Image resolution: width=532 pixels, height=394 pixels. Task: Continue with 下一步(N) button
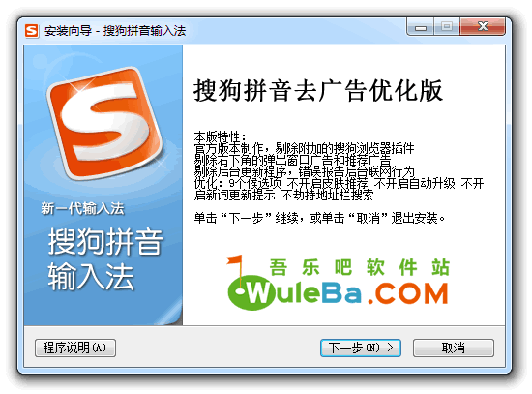coord(361,348)
